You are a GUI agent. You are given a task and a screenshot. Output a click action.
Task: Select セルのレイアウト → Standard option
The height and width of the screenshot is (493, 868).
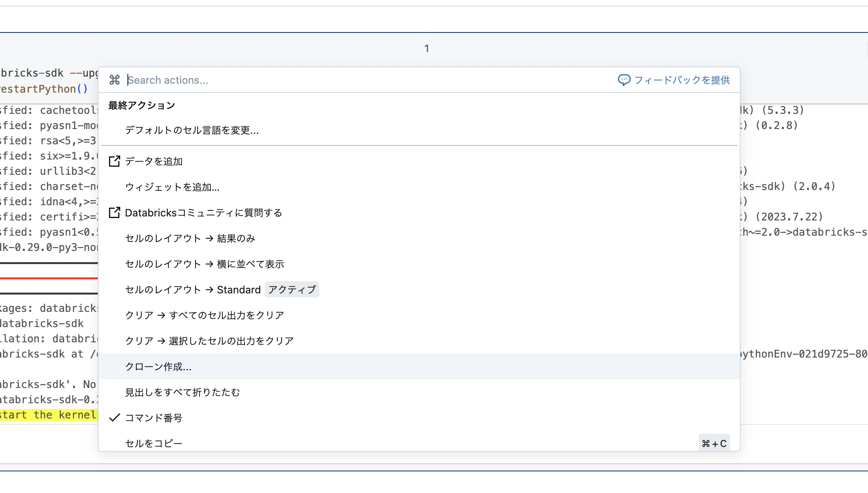pos(419,289)
